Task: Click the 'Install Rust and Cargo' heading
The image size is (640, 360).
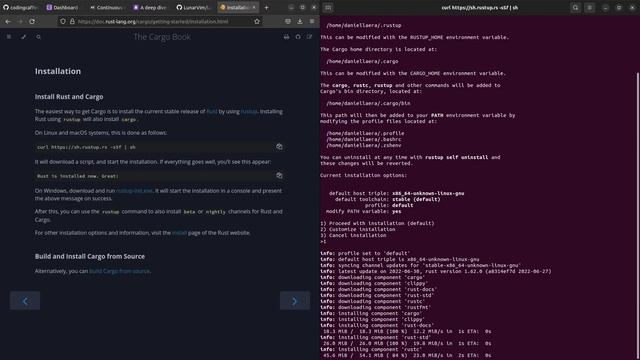Action: [x=69, y=97]
